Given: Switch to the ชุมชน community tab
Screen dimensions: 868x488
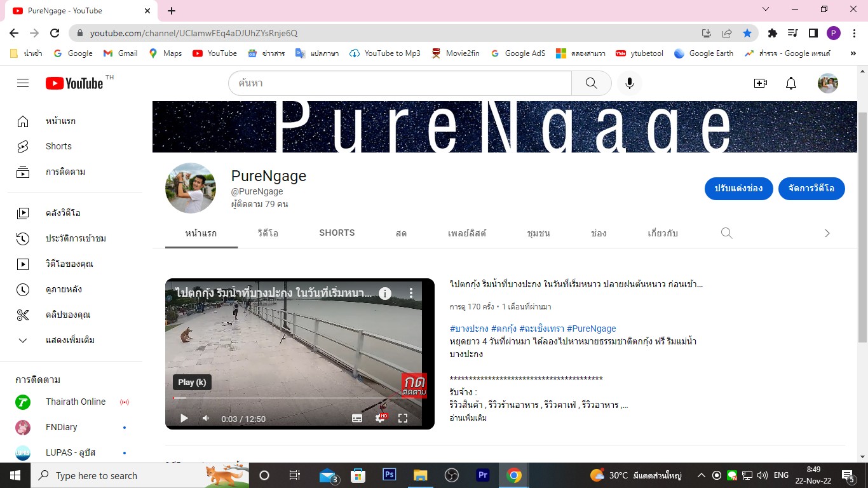Looking at the screenshot, I should [539, 233].
